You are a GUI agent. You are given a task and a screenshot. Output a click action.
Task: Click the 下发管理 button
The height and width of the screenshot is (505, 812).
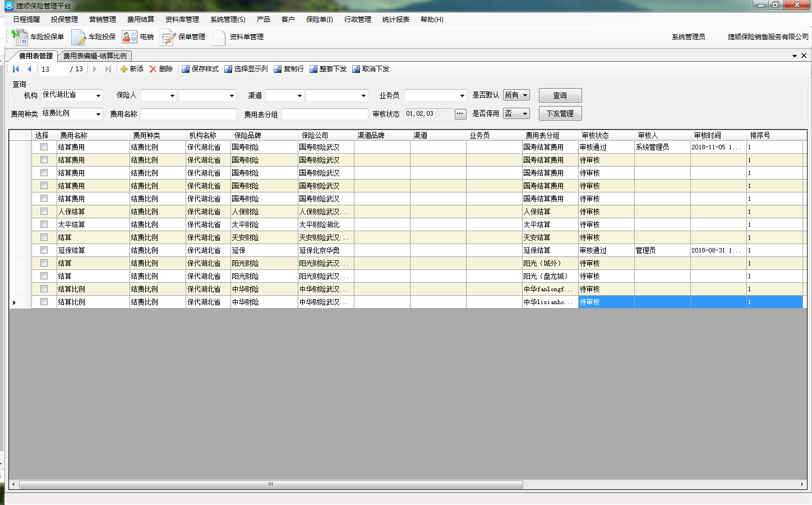coord(560,113)
